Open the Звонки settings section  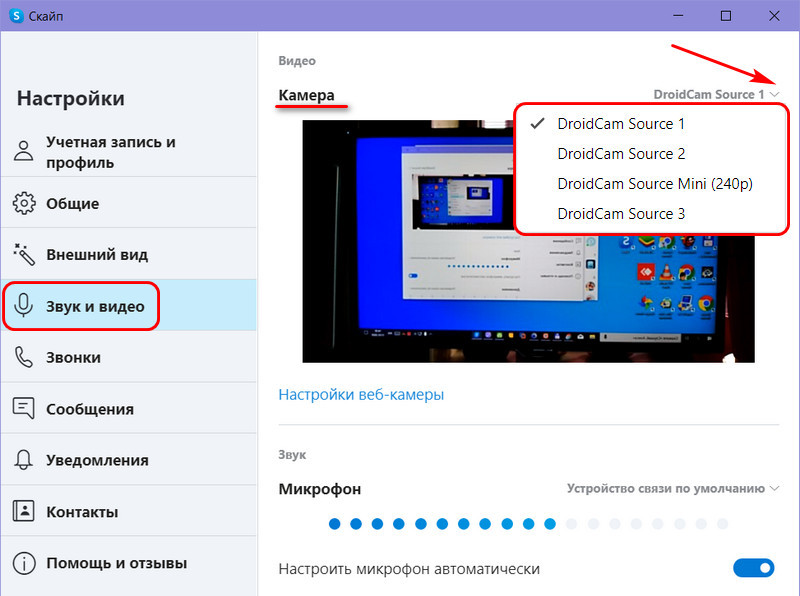(129, 357)
